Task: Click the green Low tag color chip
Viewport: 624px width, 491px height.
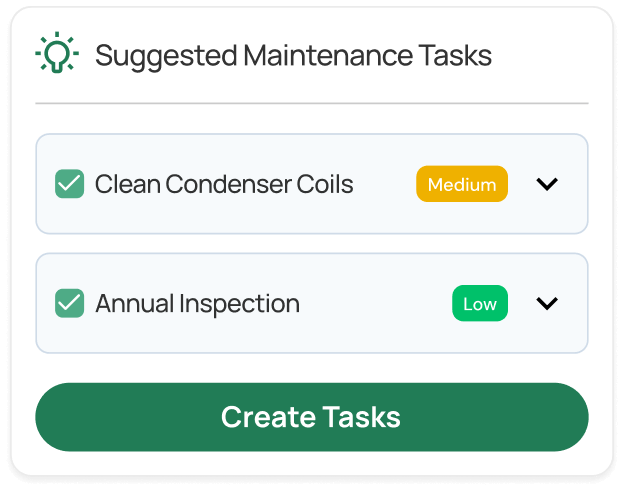Action: click(x=479, y=303)
